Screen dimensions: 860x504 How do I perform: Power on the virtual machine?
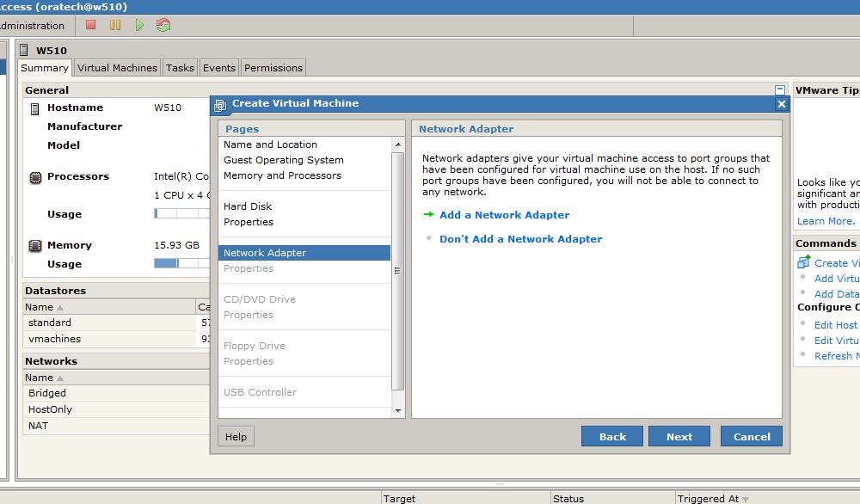[139, 25]
